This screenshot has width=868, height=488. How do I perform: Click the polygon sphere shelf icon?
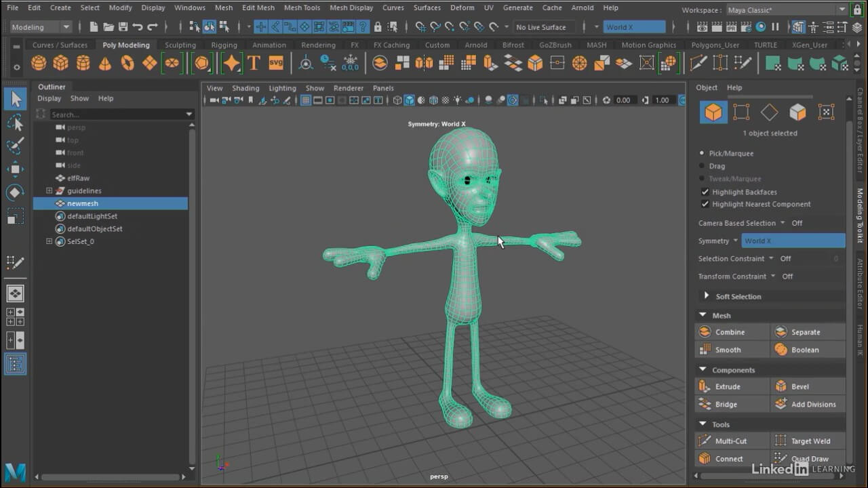click(39, 63)
